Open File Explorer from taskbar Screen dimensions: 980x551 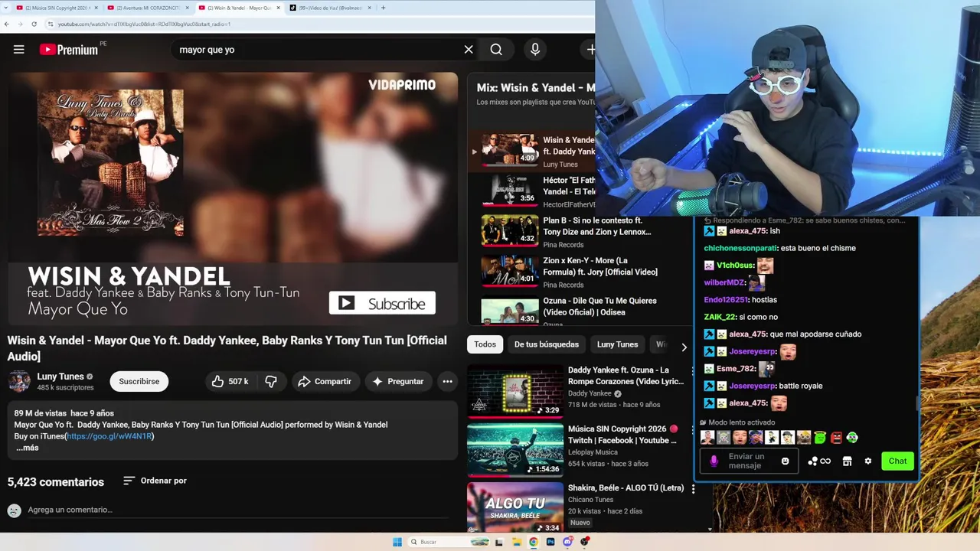pos(517,542)
